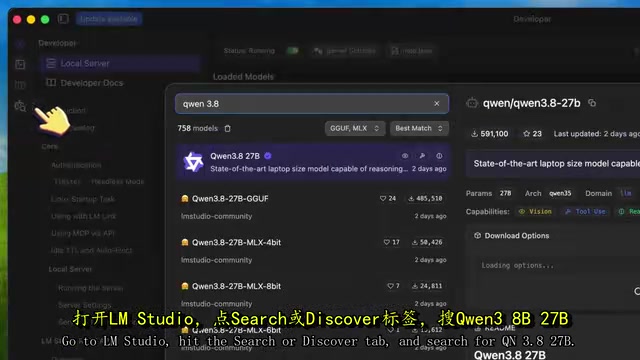Copy model name qwen/qwen3.8-27b with copy icon
The height and width of the screenshot is (360, 640).
(x=592, y=103)
